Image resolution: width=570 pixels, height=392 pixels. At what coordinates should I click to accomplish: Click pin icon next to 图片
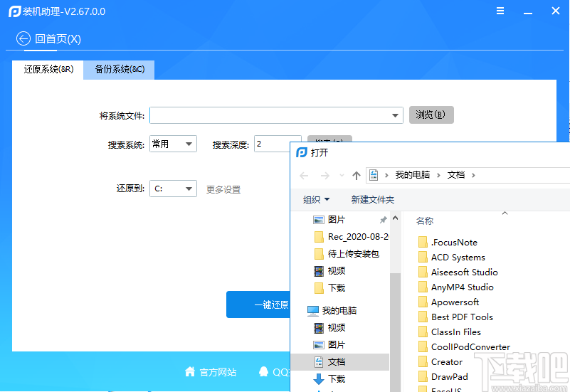pos(383,220)
